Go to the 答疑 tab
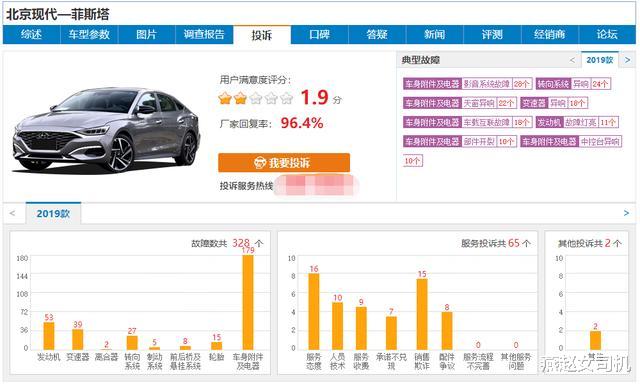The width and height of the screenshot is (640, 385). pos(377,35)
